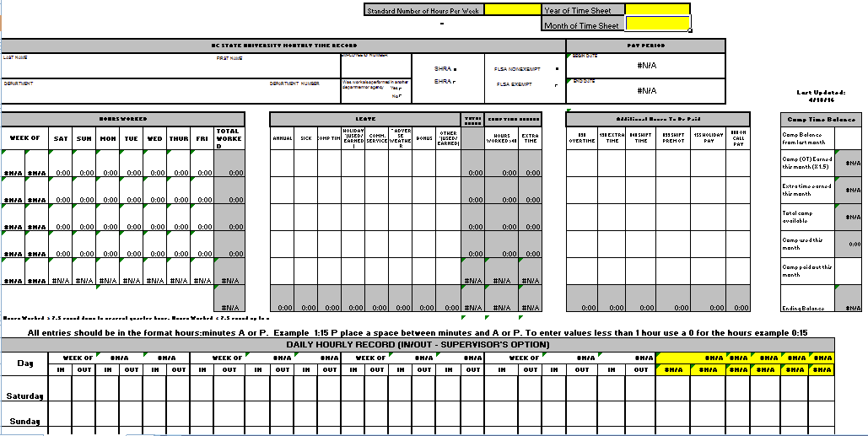Click the empty ANNUAL leave cell in first week row
This screenshot has height=436, width=868.
283,164
